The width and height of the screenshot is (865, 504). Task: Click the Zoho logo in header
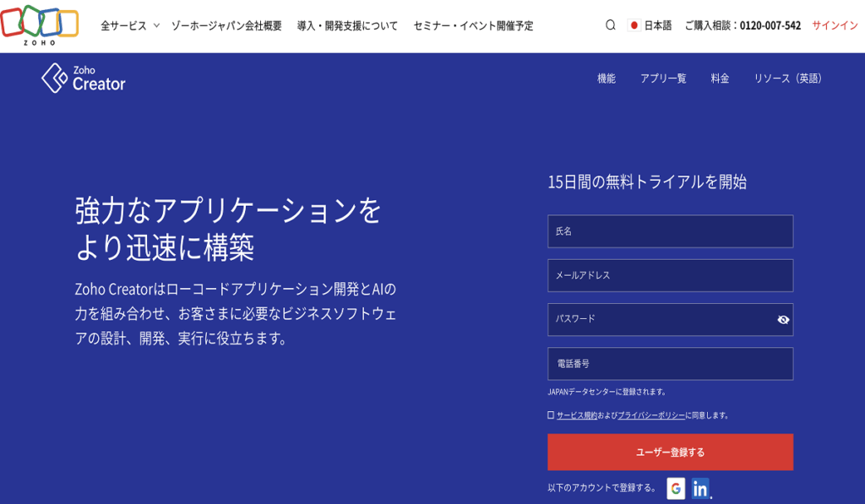[x=40, y=24]
